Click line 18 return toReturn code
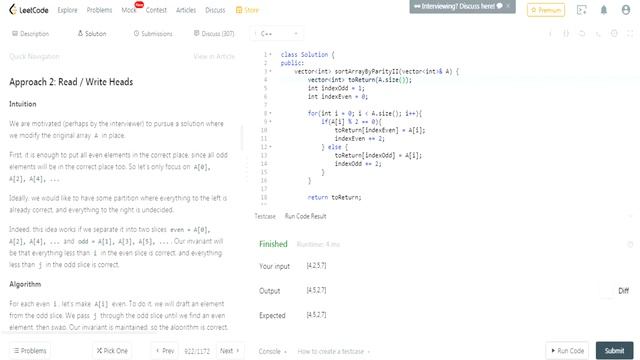The image size is (640, 360). pos(334,197)
